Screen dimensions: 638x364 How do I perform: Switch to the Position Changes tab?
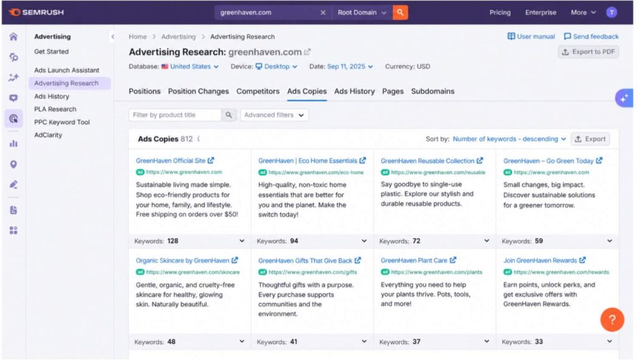coord(198,91)
